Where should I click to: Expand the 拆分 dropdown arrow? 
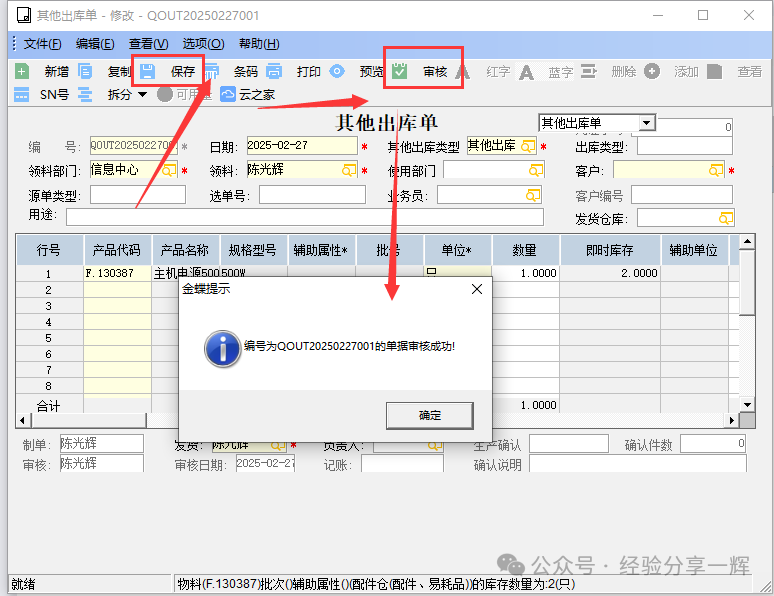[x=141, y=94]
